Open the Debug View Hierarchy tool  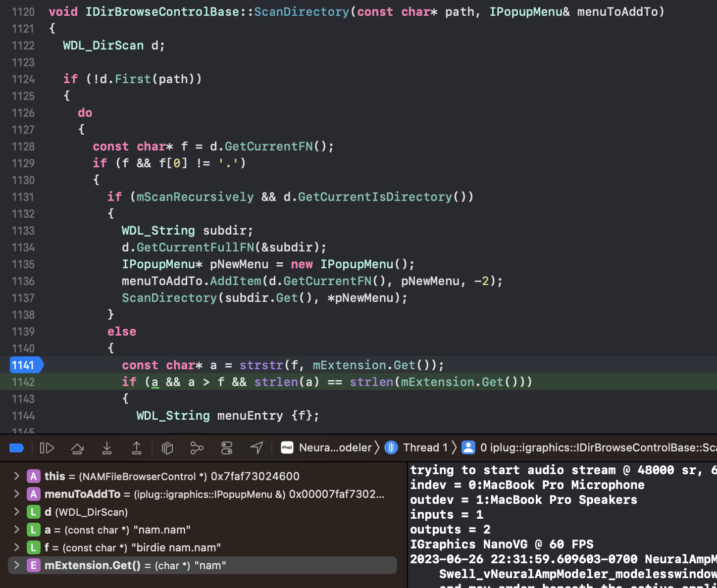(x=167, y=447)
